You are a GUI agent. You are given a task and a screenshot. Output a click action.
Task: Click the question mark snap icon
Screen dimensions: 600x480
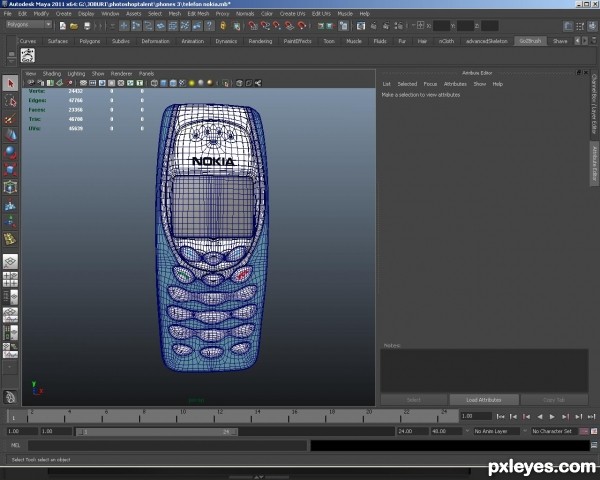coord(209,26)
